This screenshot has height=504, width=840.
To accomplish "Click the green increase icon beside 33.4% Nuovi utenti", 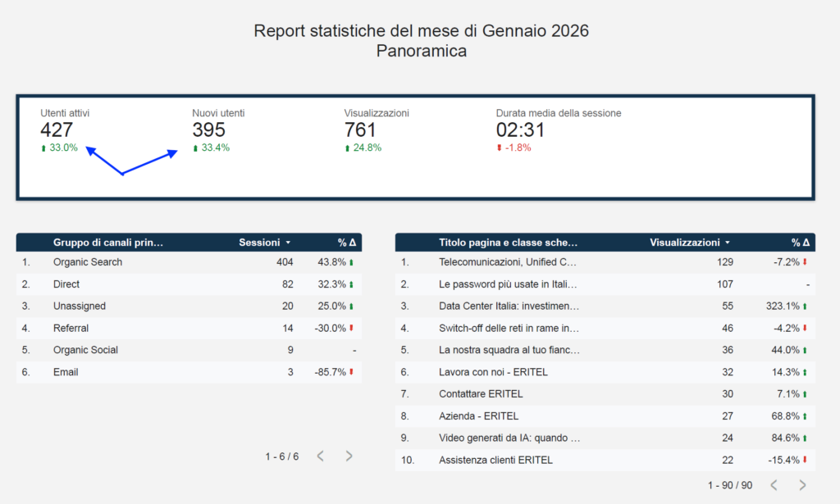I will coord(194,149).
